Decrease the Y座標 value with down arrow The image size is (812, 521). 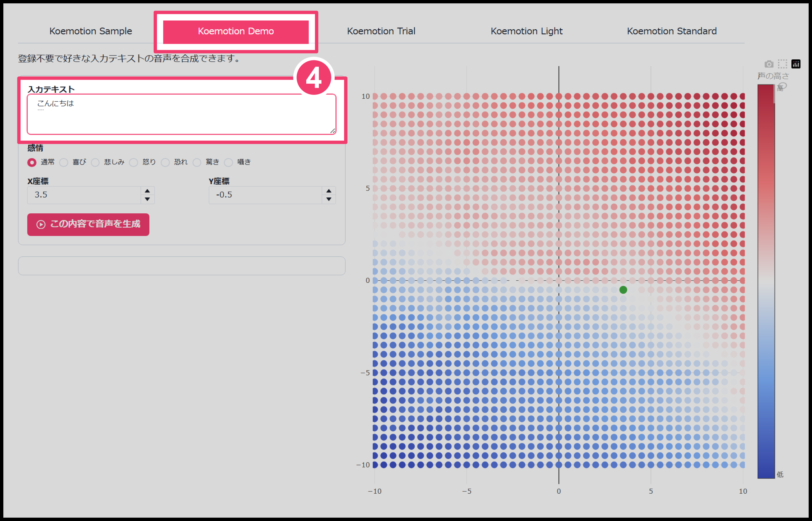[x=329, y=199]
